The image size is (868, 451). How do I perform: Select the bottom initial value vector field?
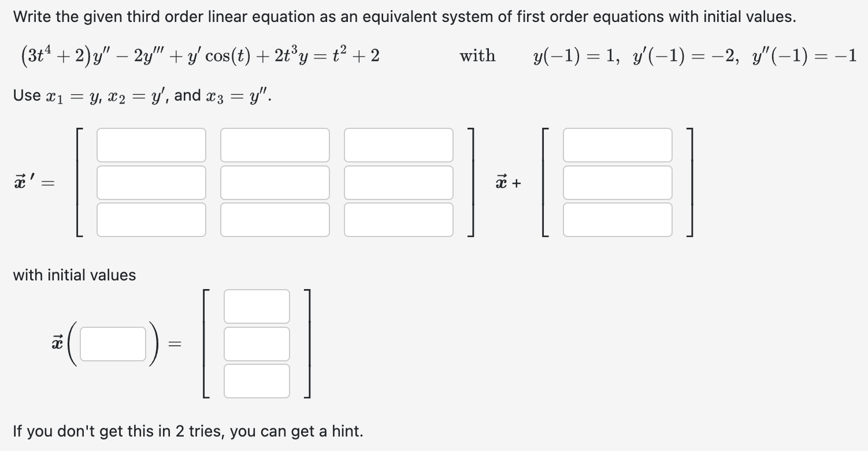coord(257,380)
